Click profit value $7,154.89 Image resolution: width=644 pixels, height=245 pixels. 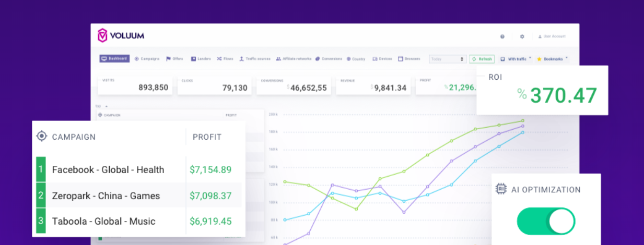click(210, 169)
